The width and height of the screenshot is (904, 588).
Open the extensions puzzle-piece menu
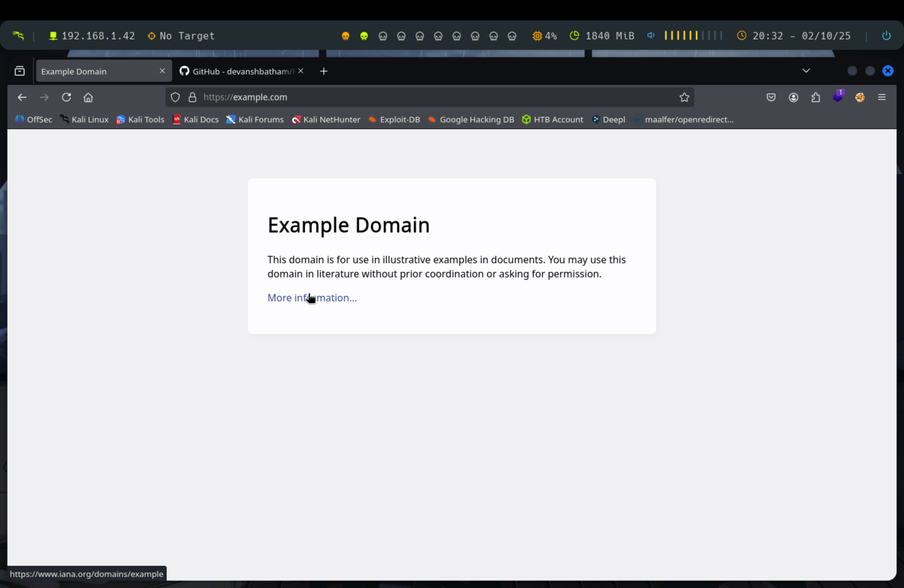coord(815,97)
